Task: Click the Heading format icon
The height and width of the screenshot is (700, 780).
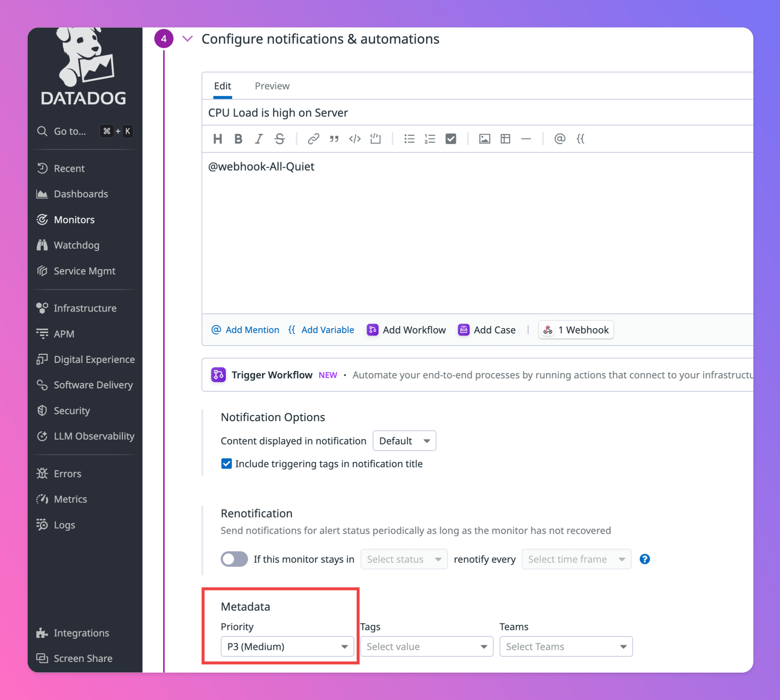Action: pyautogui.click(x=218, y=139)
